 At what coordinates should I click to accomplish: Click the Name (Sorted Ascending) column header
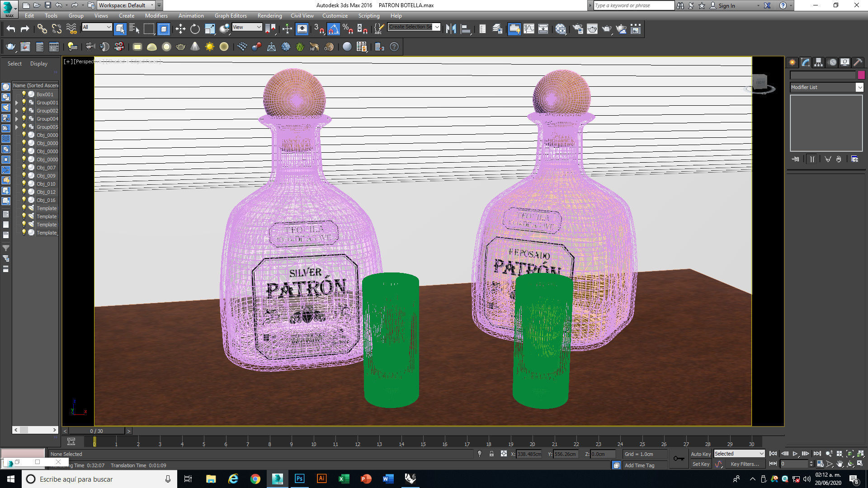(x=36, y=85)
